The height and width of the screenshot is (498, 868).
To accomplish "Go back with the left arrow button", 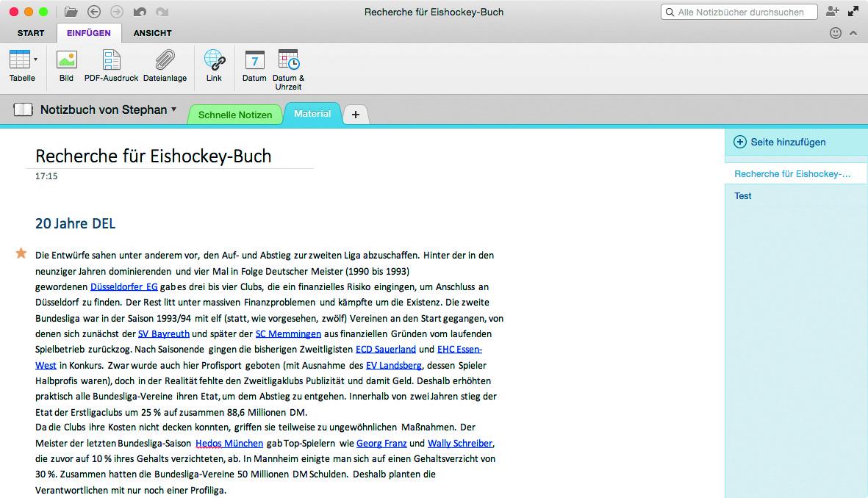I will (94, 12).
